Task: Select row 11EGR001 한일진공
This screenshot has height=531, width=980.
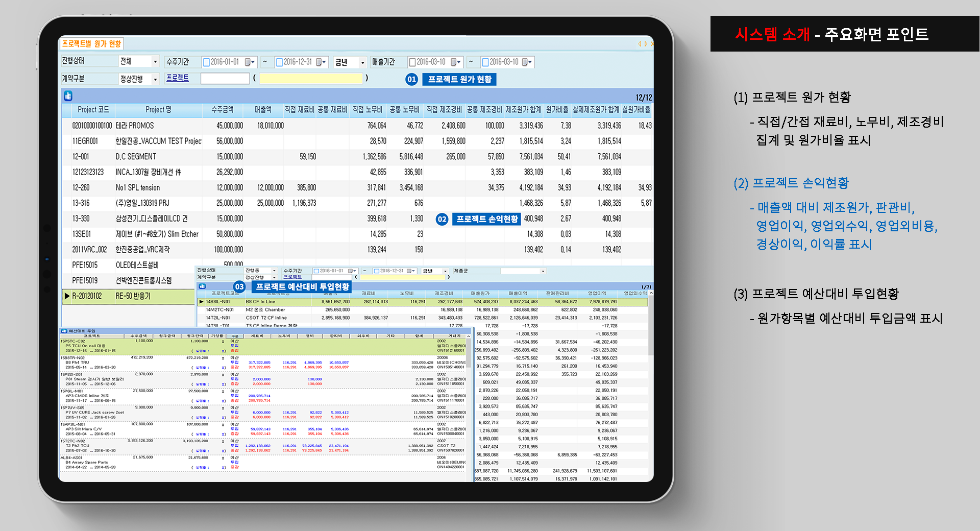Action: [x=357, y=141]
